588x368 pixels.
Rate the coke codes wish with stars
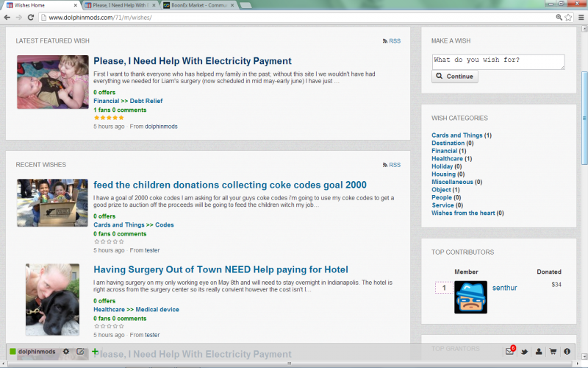coord(109,241)
